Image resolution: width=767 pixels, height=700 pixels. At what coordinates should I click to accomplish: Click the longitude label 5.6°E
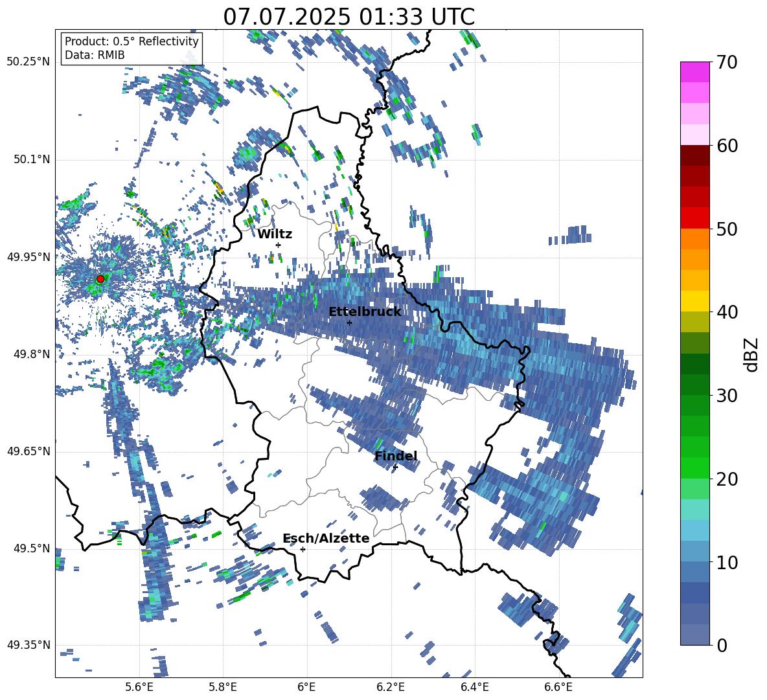click(x=139, y=687)
